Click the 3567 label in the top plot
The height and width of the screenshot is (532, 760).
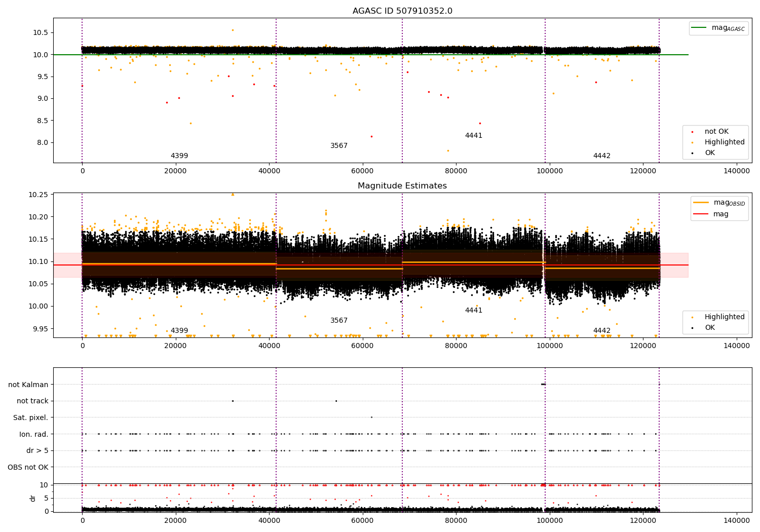(339, 146)
